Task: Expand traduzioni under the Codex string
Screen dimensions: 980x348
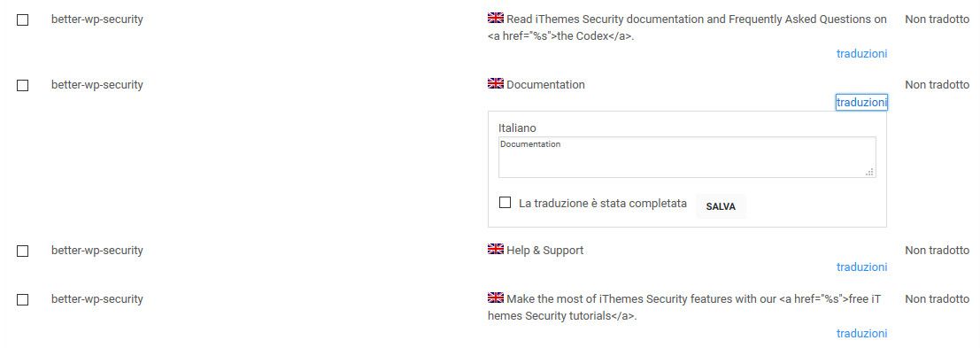Action: click(861, 54)
